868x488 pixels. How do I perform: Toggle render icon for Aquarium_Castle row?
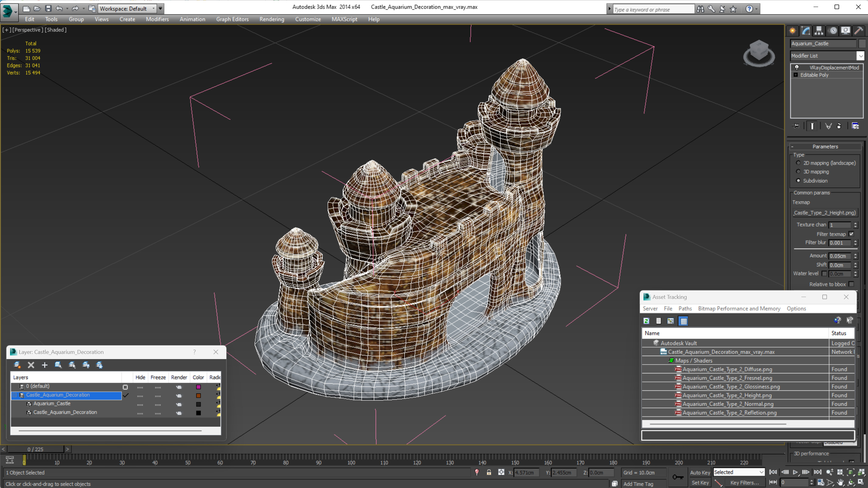point(179,404)
